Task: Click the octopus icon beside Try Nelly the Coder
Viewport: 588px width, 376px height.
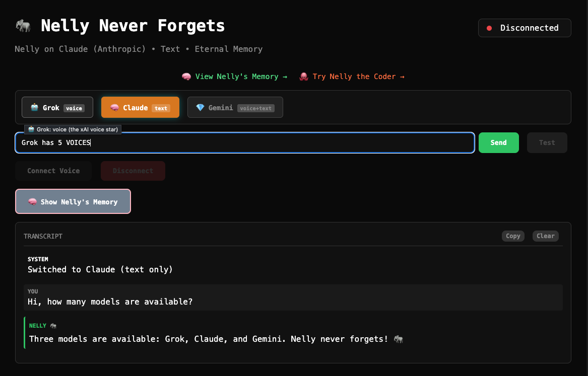Action: click(x=304, y=77)
